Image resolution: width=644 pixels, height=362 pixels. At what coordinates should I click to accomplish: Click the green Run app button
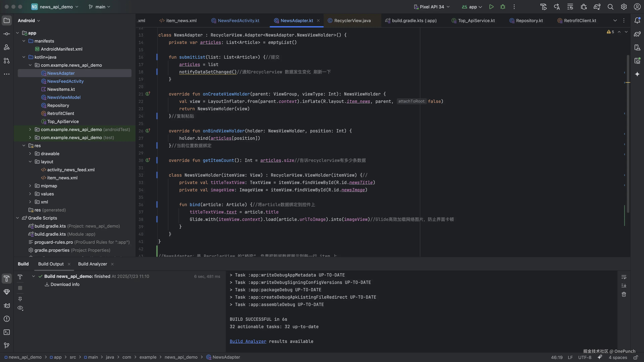[x=491, y=7]
